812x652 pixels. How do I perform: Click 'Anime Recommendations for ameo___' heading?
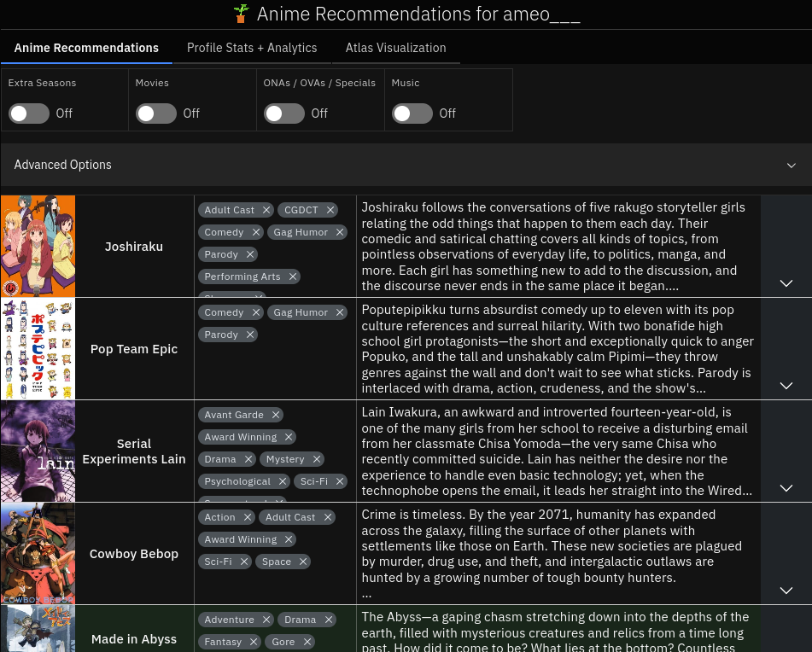coord(418,14)
